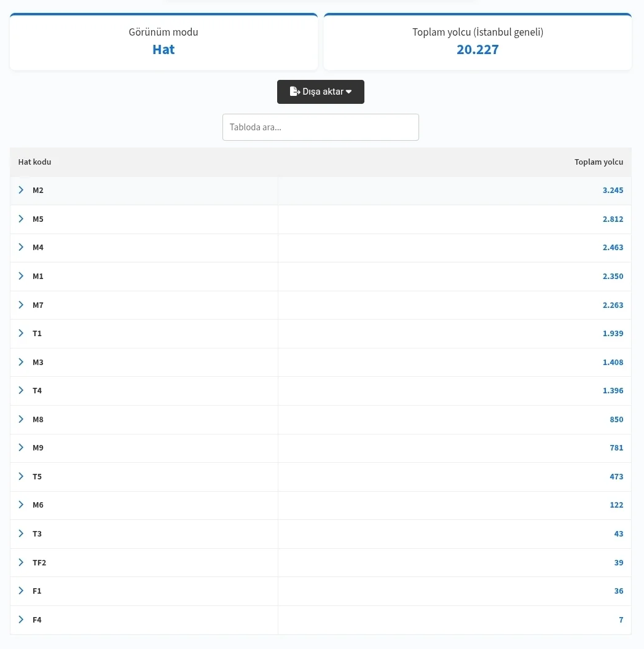The image size is (644, 649).
Task: Expand the TF2 row chevron
Action: [x=21, y=562]
